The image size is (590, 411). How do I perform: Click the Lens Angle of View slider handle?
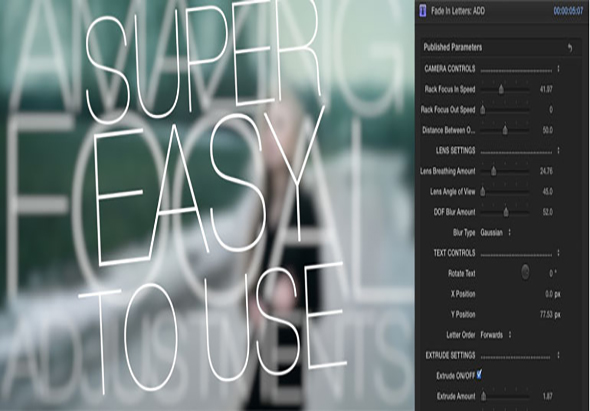pyautogui.click(x=483, y=192)
